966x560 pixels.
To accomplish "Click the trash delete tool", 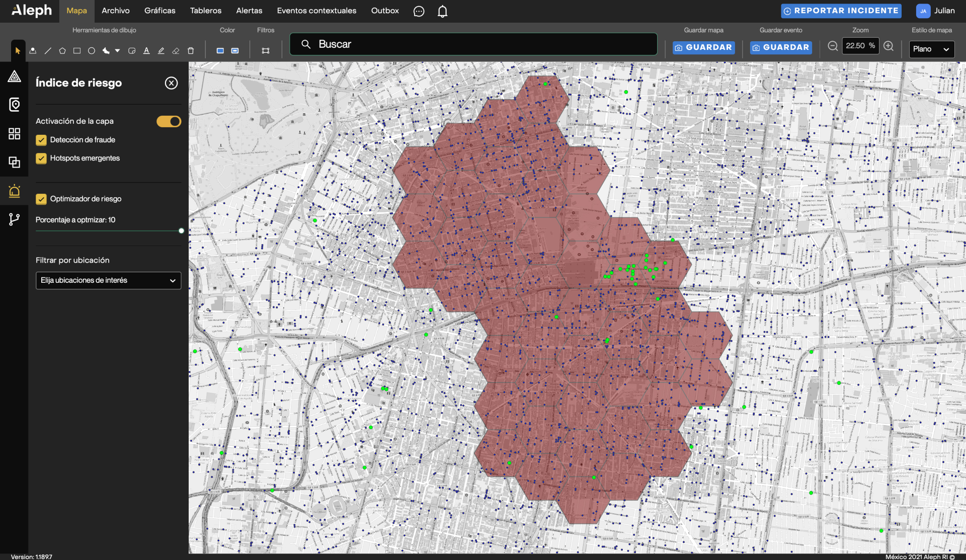I will (x=191, y=51).
